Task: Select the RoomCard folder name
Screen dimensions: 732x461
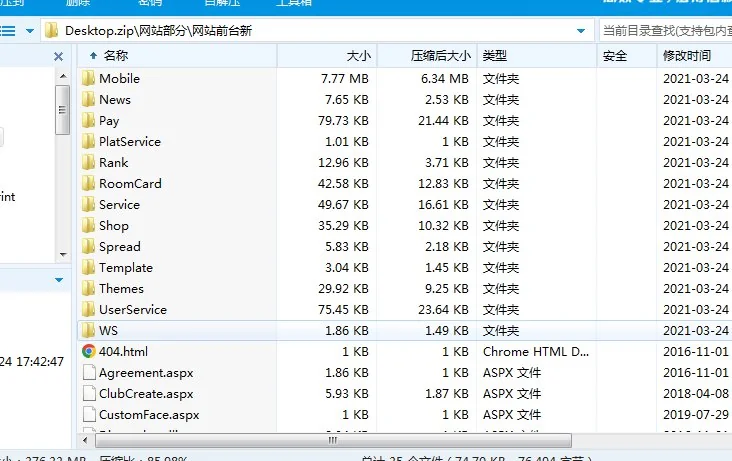Action: tap(130, 184)
